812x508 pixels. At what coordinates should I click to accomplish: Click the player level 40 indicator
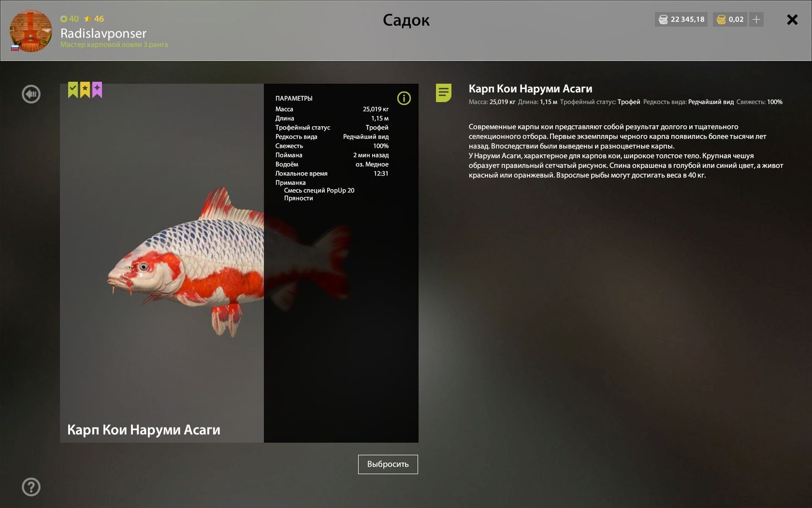[x=70, y=19]
